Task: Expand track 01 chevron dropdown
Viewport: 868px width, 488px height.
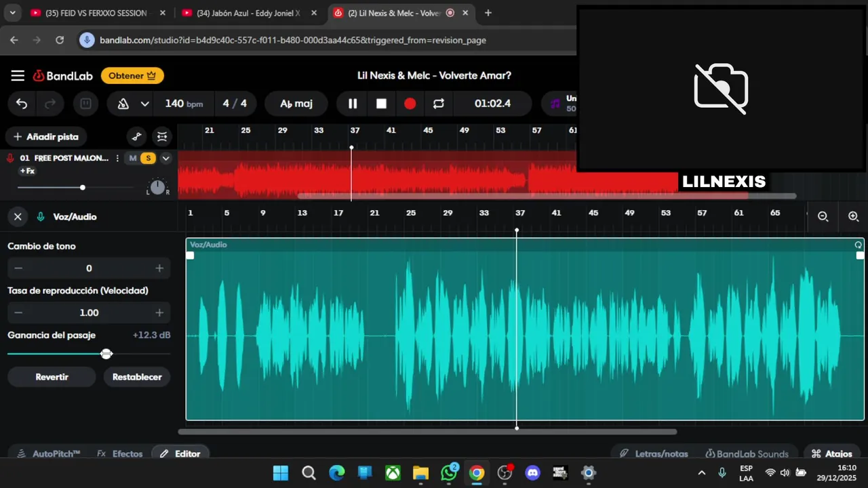Action: (x=165, y=158)
